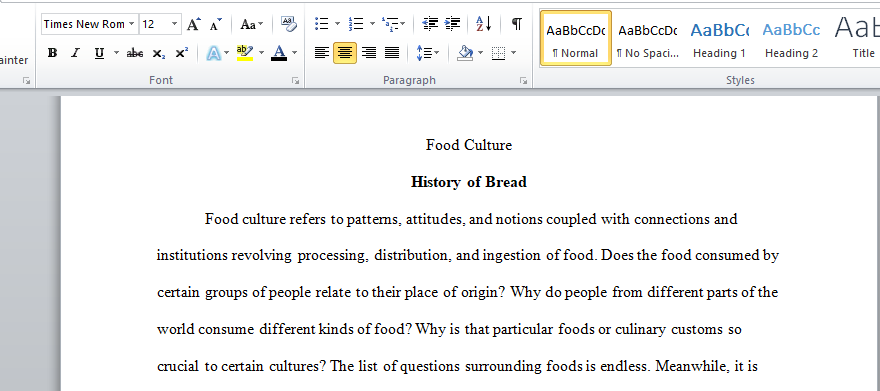
Task: Open the Clipboard dialog launcher
Action: pos(26,81)
